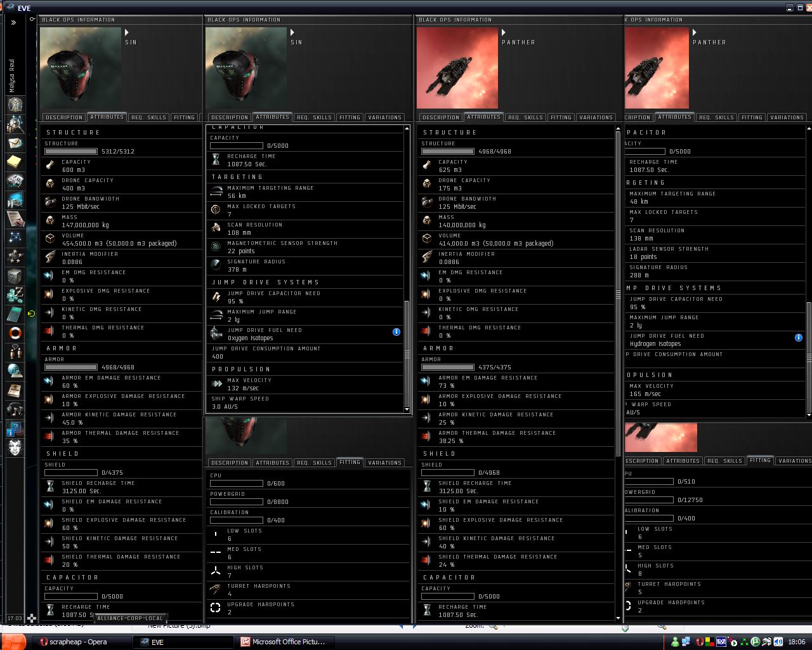Click the info icon beside Hydrogen Isotopes
Viewport: 812px width, 650px height.
pyautogui.click(x=799, y=337)
